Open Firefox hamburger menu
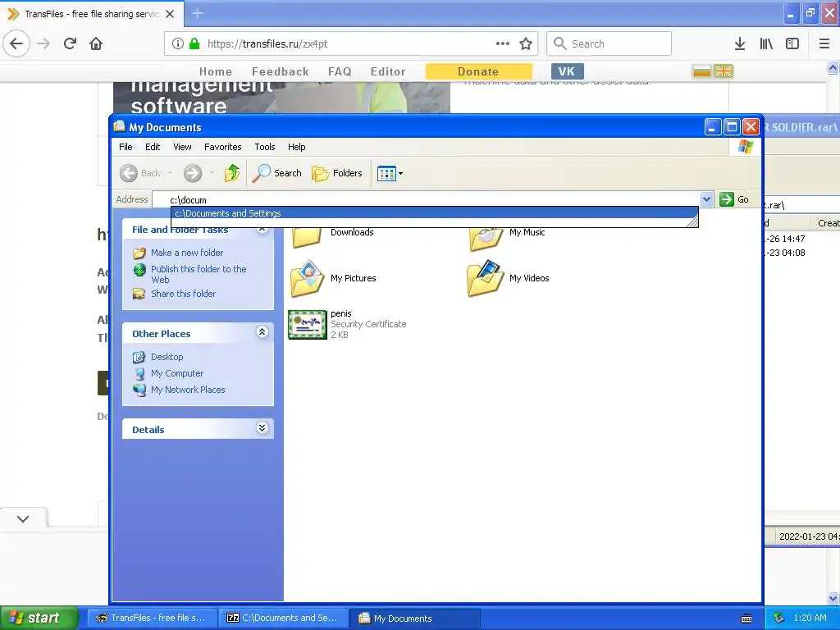This screenshot has width=840, height=630. pos(824,44)
